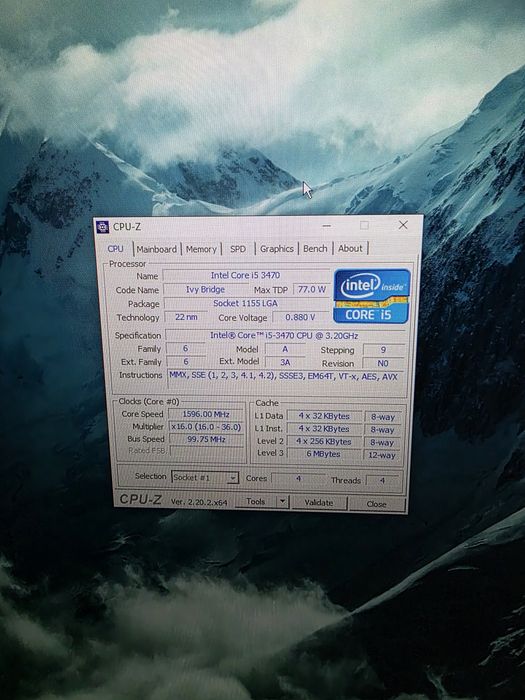This screenshot has width=525, height=700.
Task: Click the Validate button
Action: pos(319,503)
